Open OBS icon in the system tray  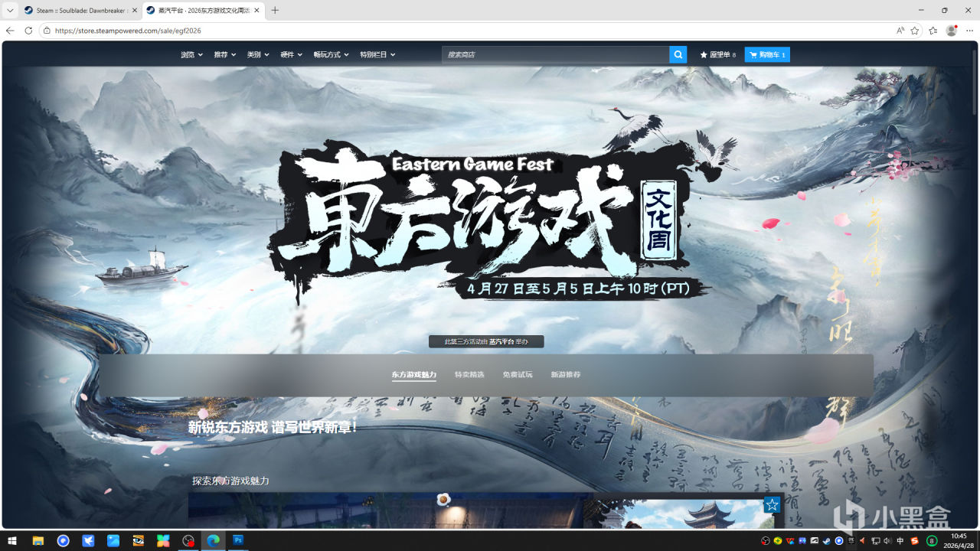click(x=766, y=541)
